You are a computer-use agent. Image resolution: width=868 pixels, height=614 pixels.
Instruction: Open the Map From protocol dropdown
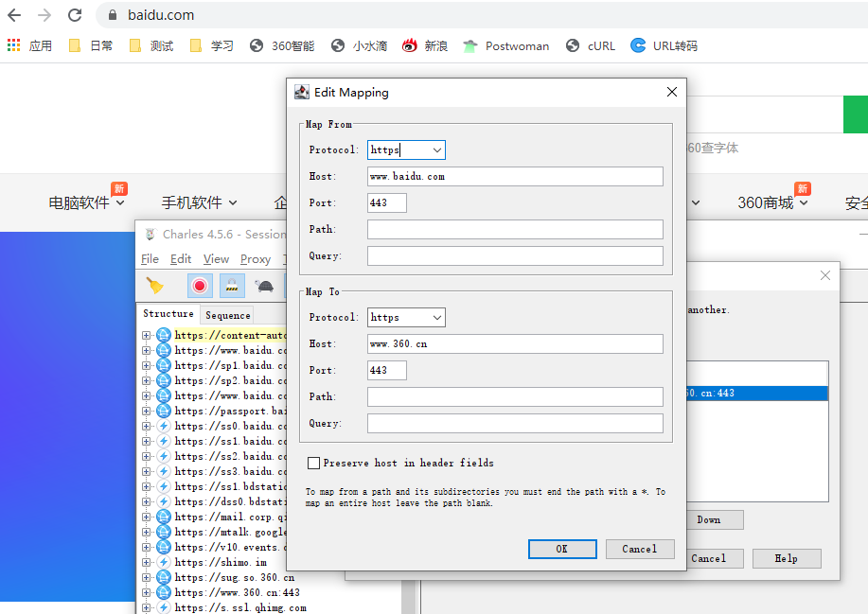point(406,149)
